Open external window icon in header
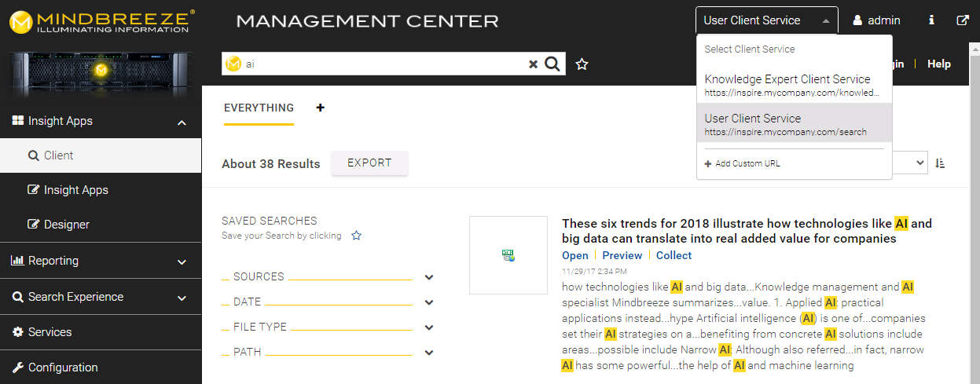 [963, 20]
